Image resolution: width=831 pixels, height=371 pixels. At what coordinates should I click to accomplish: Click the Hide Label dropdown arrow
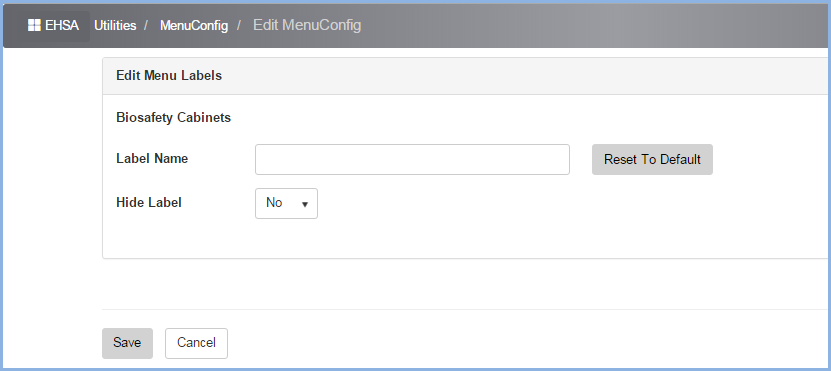coord(305,204)
